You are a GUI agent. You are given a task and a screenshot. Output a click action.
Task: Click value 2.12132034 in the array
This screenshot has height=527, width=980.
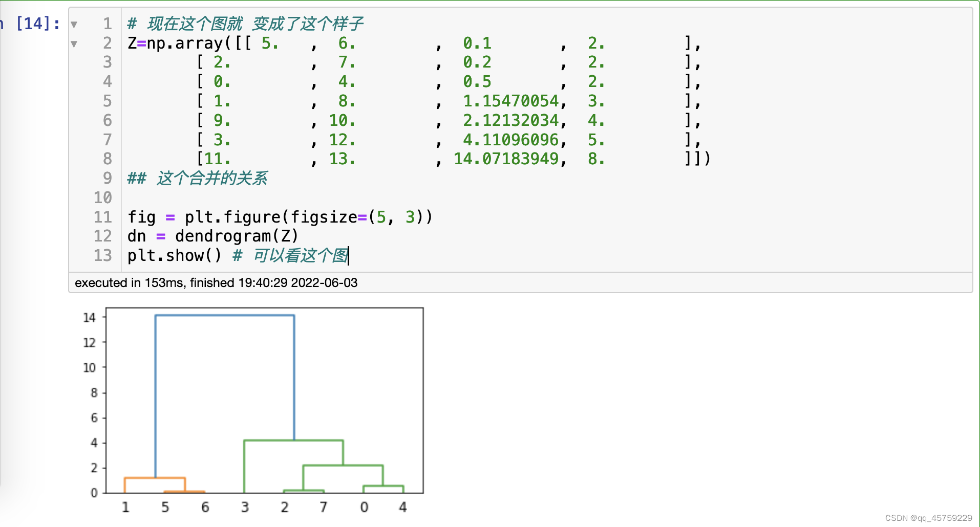[510, 120]
